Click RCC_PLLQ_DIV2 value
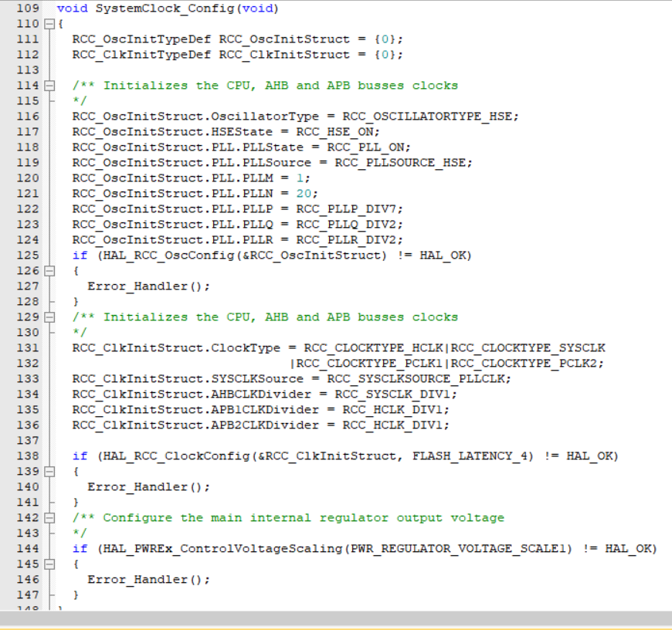 click(x=346, y=225)
